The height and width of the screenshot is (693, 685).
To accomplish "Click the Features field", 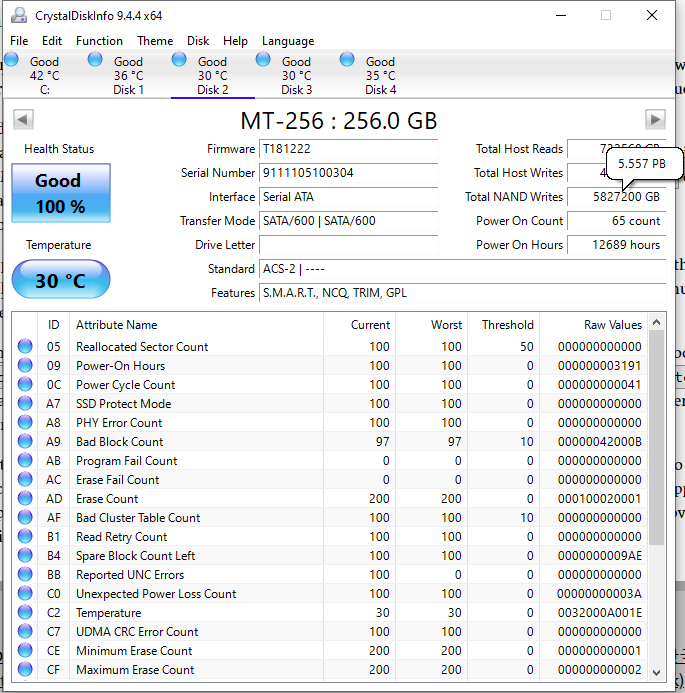I will [462, 293].
